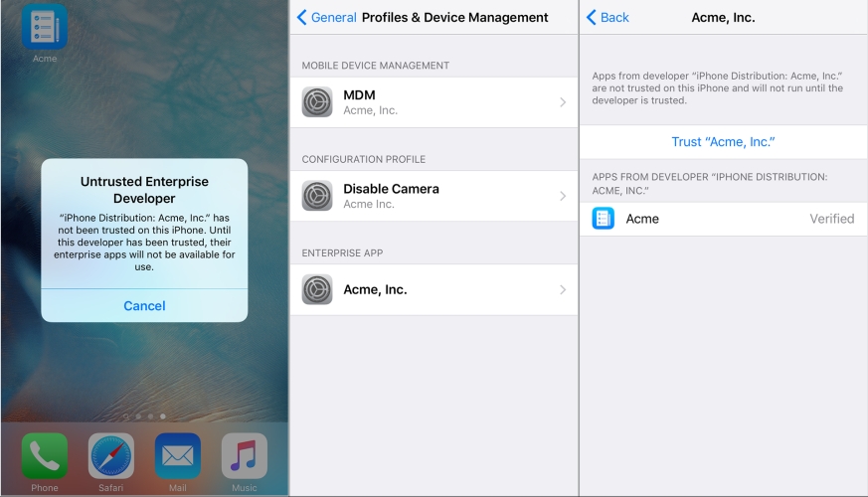The height and width of the screenshot is (497, 868).
Task: Click the MDM profile gear icon
Action: coord(317,101)
